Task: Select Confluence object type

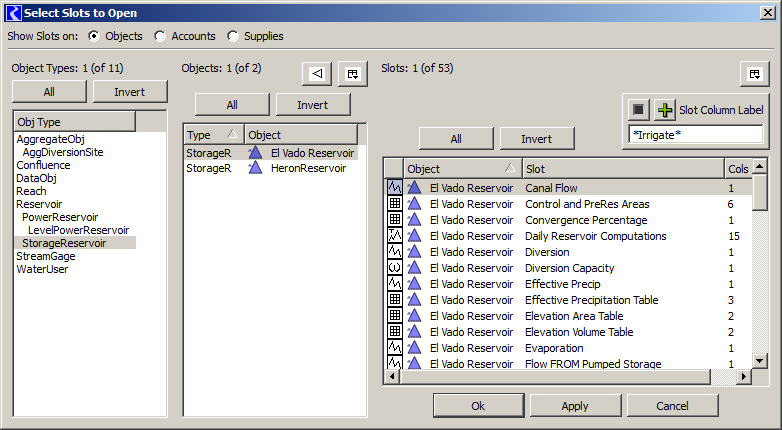Action: (x=43, y=165)
